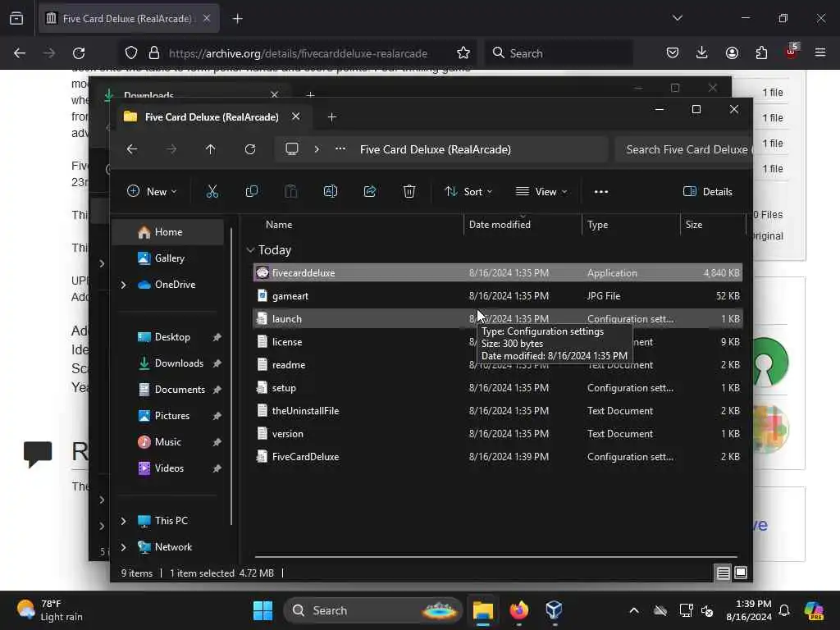Refresh the Five Card Deluxe folder view
Screen dimensions: 840x630
pos(250,149)
